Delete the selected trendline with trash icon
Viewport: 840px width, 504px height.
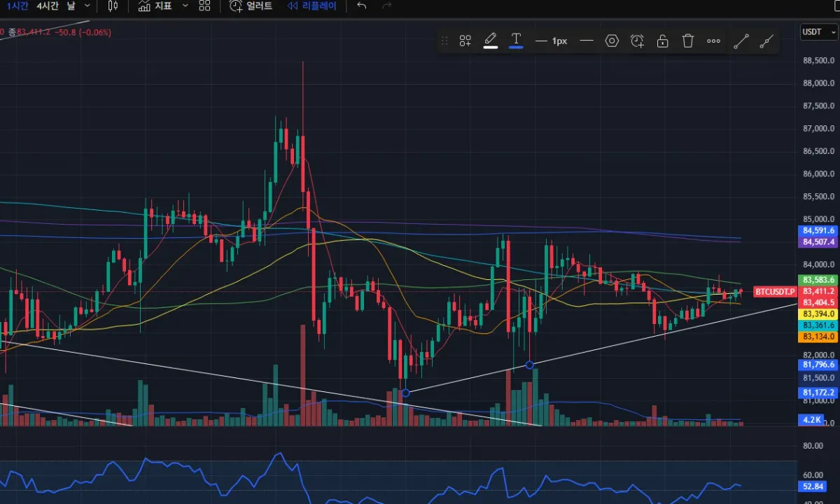(688, 41)
